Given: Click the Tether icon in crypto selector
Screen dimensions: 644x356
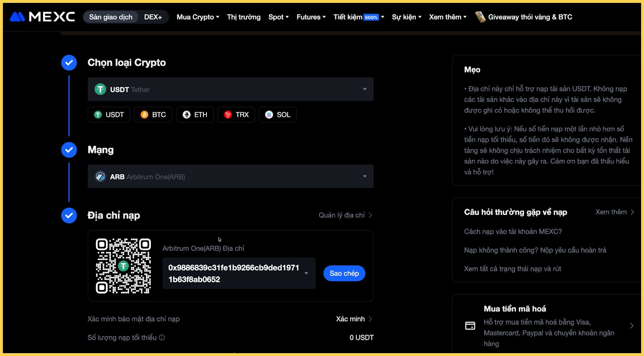Looking at the screenshot, I should 100,89.
